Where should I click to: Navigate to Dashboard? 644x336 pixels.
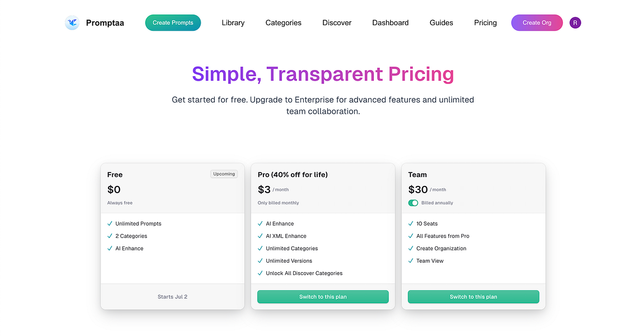click(x=390, y=23)
